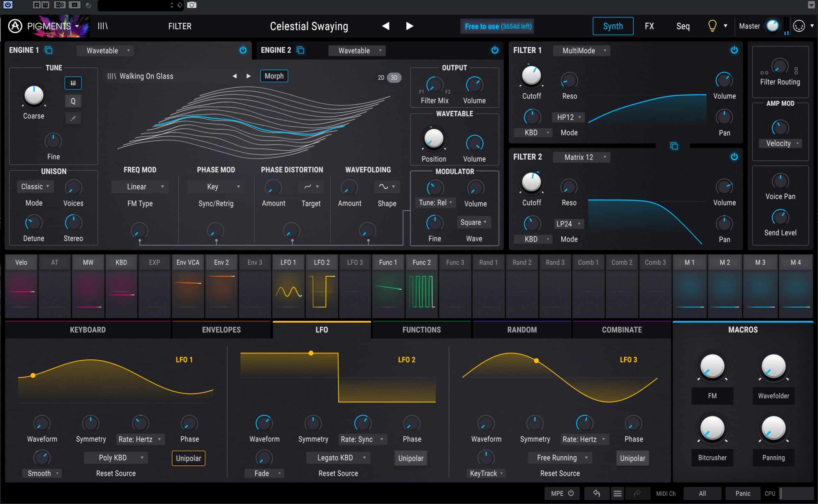Toggle LFO 1 Unipolar
The image size is (818, 504).
189,458
